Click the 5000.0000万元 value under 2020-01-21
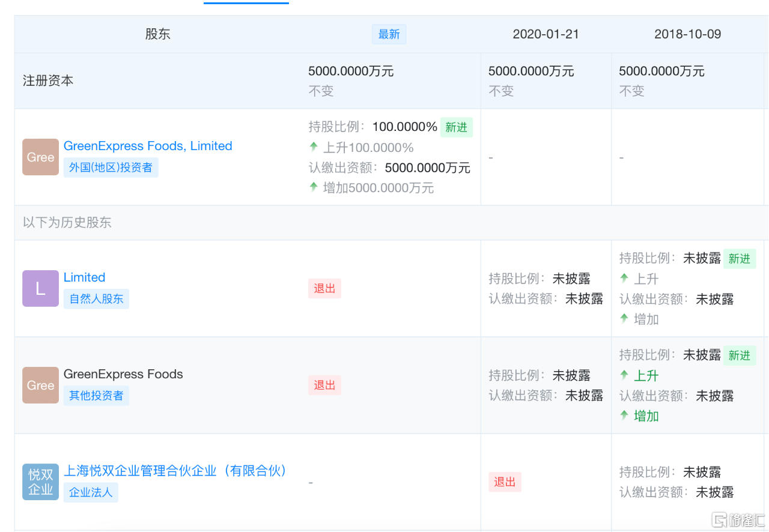Viewport: 769px width, 532px height. 531,71
